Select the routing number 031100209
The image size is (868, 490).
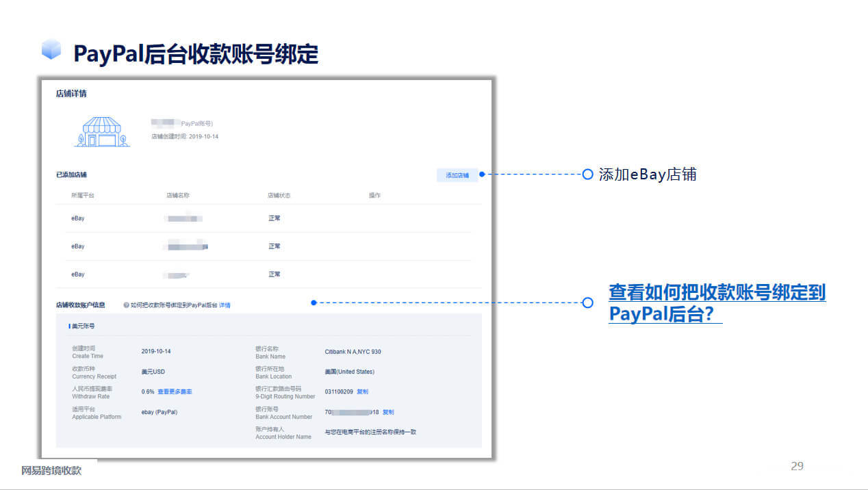pos(339,391)
